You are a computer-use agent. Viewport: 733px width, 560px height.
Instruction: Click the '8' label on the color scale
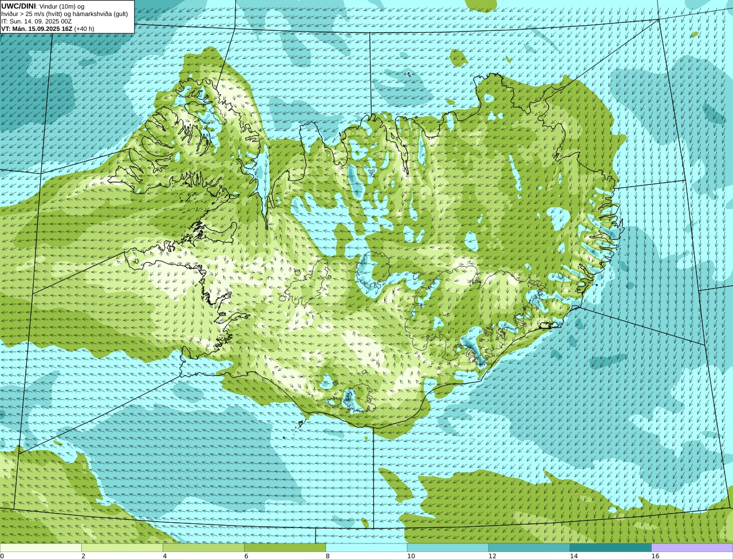[328, 556]
